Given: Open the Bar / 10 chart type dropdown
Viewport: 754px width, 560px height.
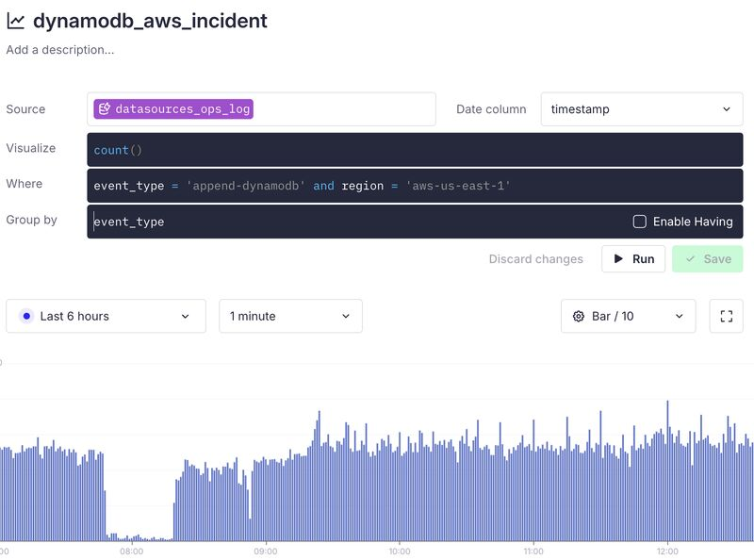Looking at the screenshot, I should click(628, 316).
